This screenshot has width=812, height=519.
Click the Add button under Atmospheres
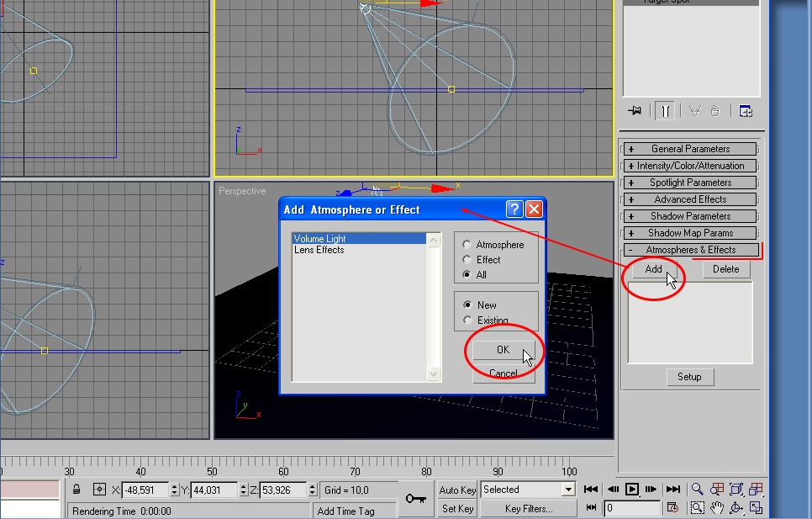click(653, 269)
